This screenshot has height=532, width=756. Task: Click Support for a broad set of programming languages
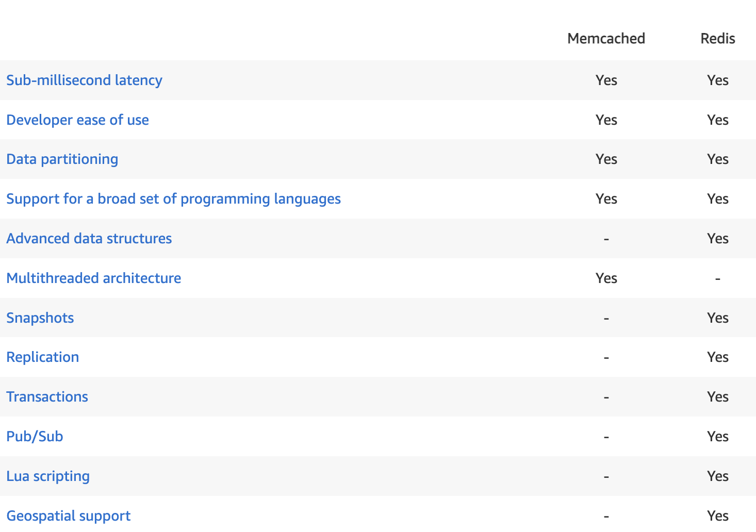(x=173, y=199)
